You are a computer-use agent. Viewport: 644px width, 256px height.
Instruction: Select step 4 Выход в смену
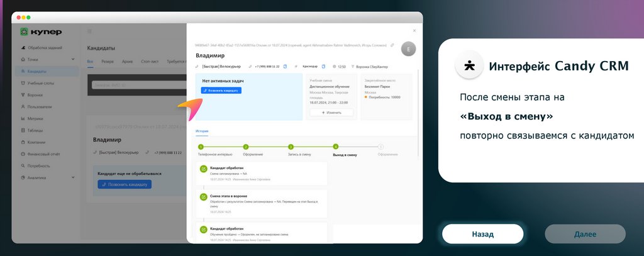click(x=336, y=147)
